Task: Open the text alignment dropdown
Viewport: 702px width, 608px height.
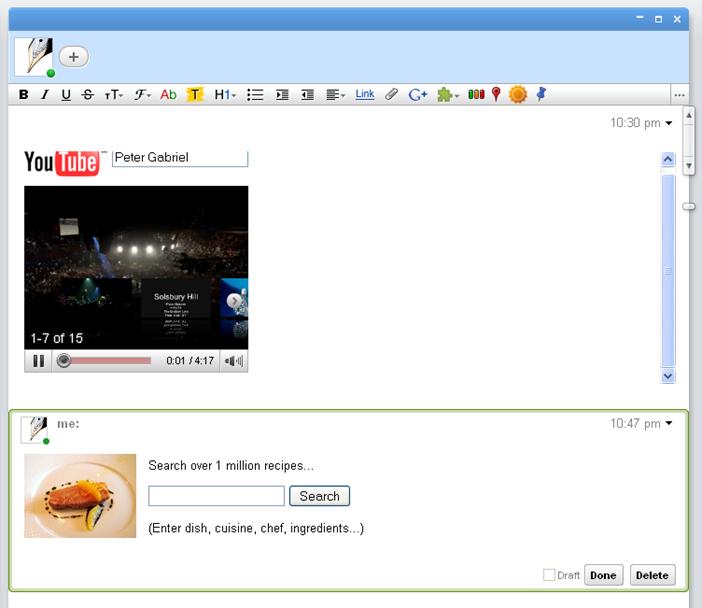Action: click(336, 94)
